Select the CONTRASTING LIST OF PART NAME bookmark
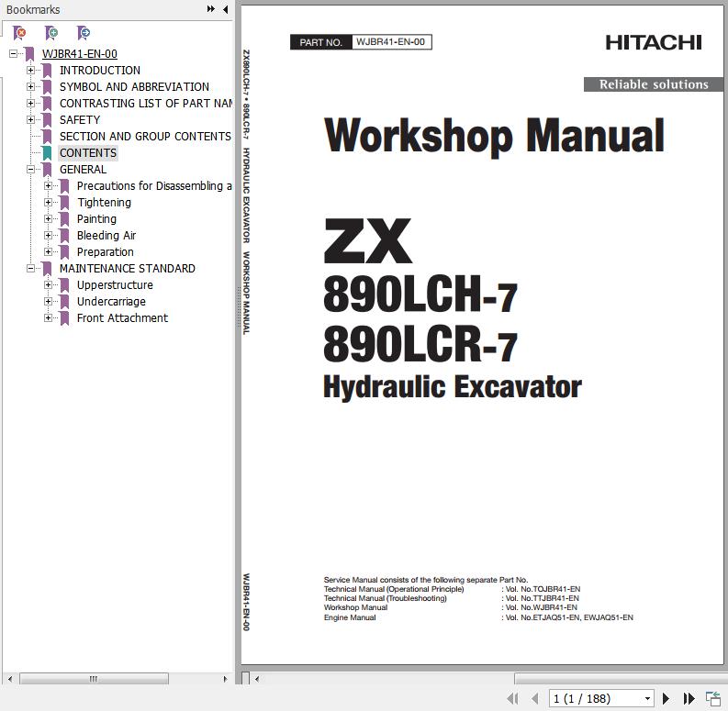The height and width of the screenshot is (711, 728). tap(146, 104)
